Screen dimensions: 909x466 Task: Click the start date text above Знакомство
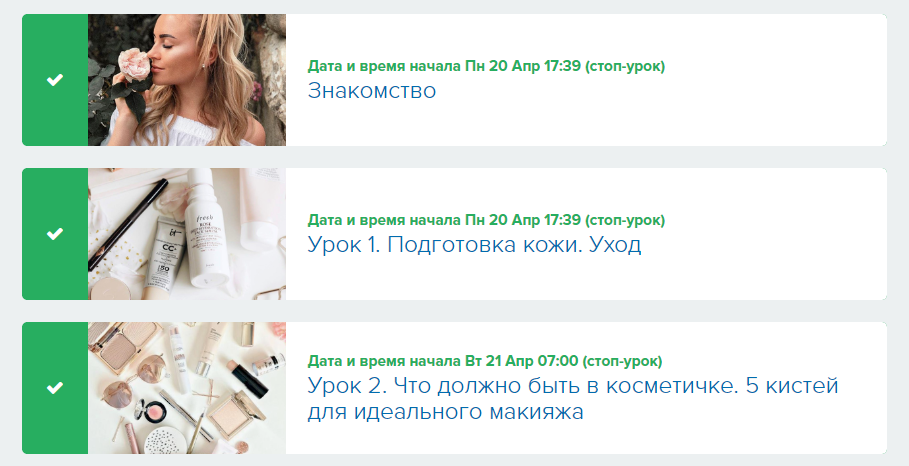click(x=486, y=66)
